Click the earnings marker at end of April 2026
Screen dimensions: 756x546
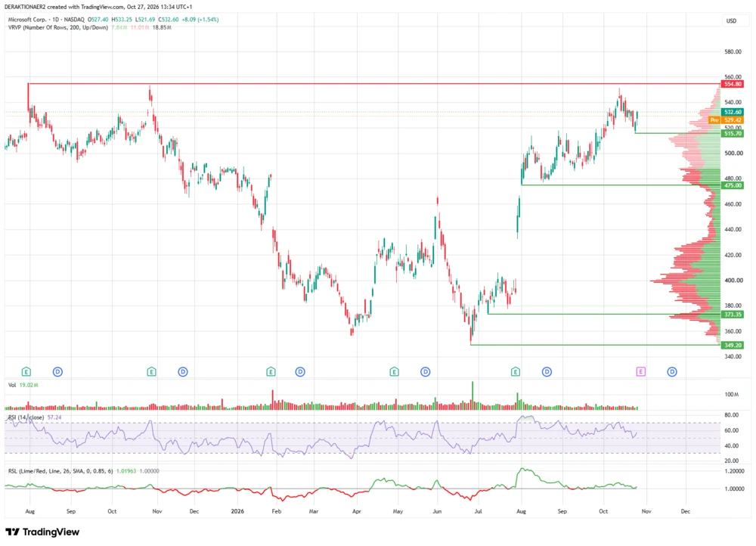pyautogui.click(x=395, y=371)
